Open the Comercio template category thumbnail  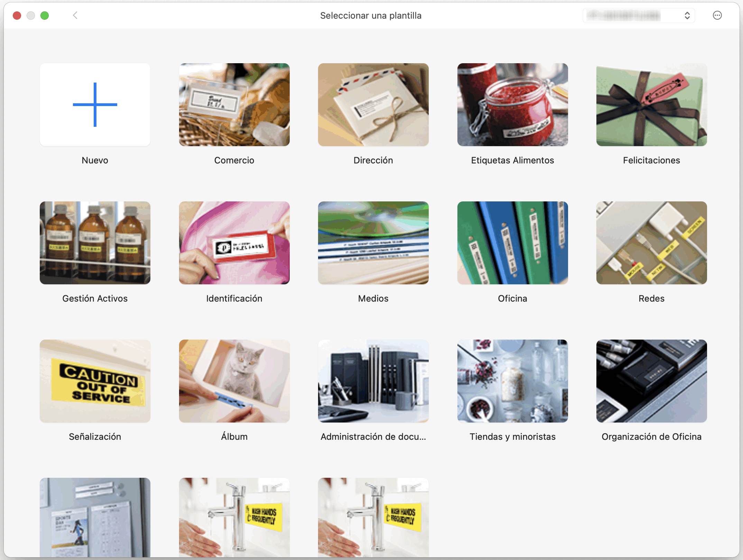click(x=234, y=105)
